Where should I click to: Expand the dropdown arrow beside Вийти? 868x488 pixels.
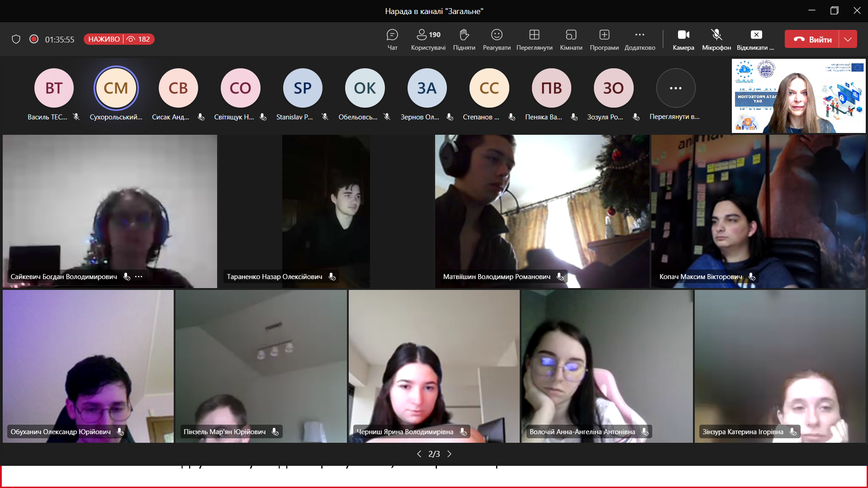click(x=848, y=39)
